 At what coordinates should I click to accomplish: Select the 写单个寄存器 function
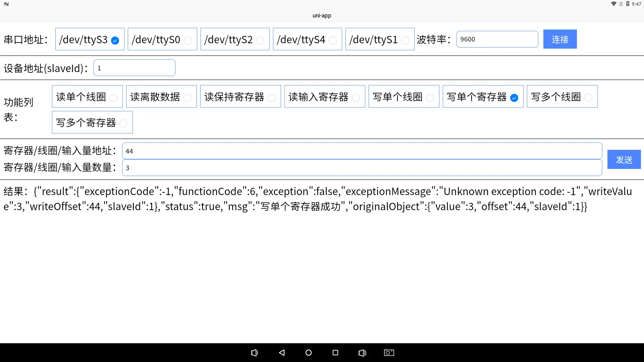[483, 97]
